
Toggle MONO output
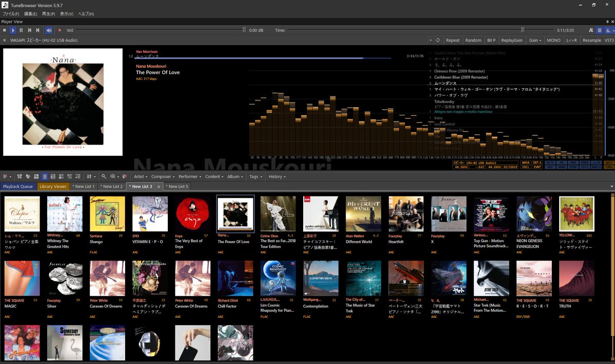coord(553,41)
